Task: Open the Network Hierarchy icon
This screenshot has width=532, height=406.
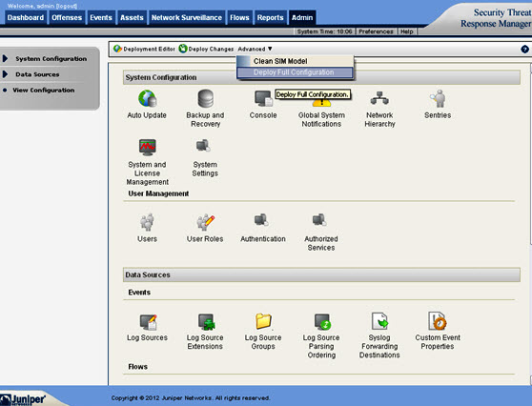Action: [379, 99]
